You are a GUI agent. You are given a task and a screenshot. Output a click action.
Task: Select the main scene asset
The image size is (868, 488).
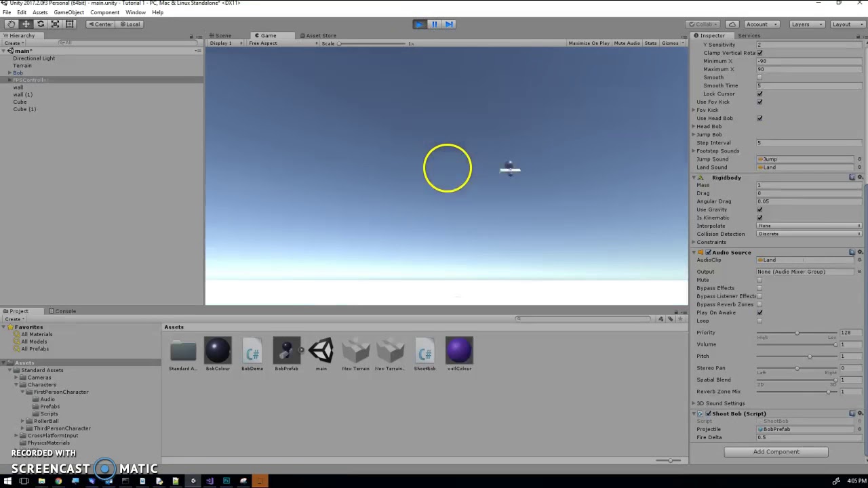coord(321,354)
